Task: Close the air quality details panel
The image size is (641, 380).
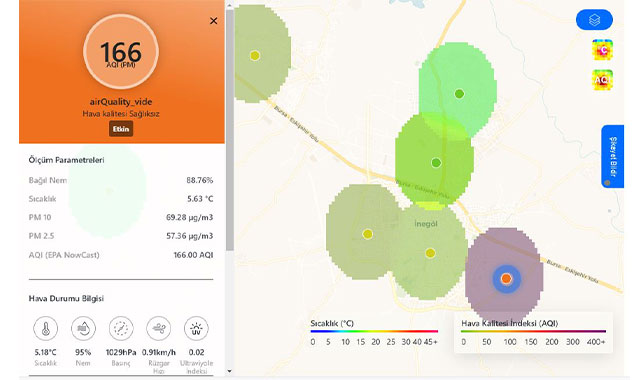Action: 213,21
